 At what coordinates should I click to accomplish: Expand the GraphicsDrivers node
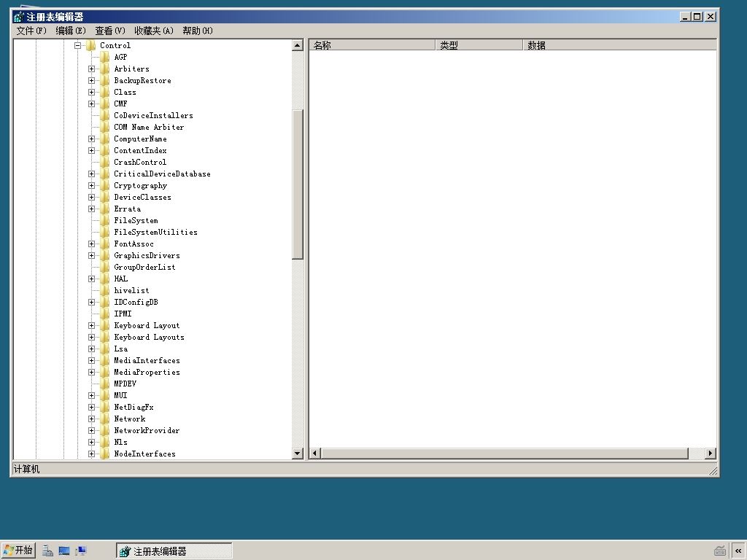91,255
